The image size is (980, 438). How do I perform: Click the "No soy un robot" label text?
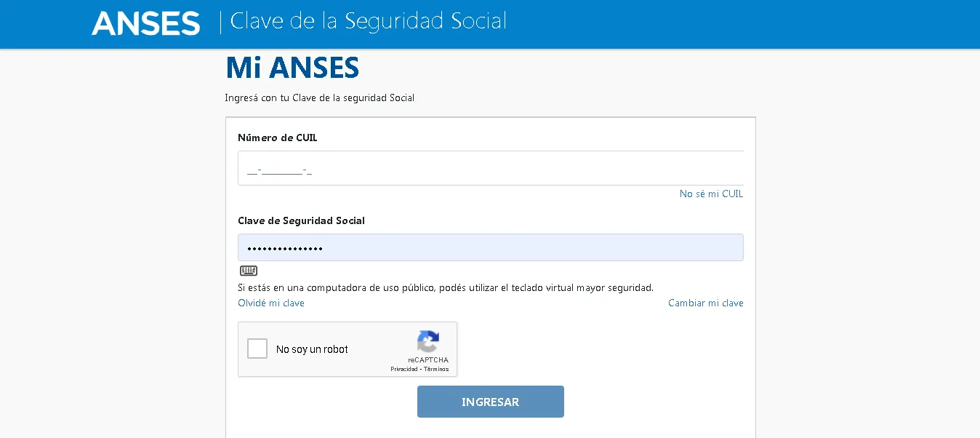pos(312,350)
